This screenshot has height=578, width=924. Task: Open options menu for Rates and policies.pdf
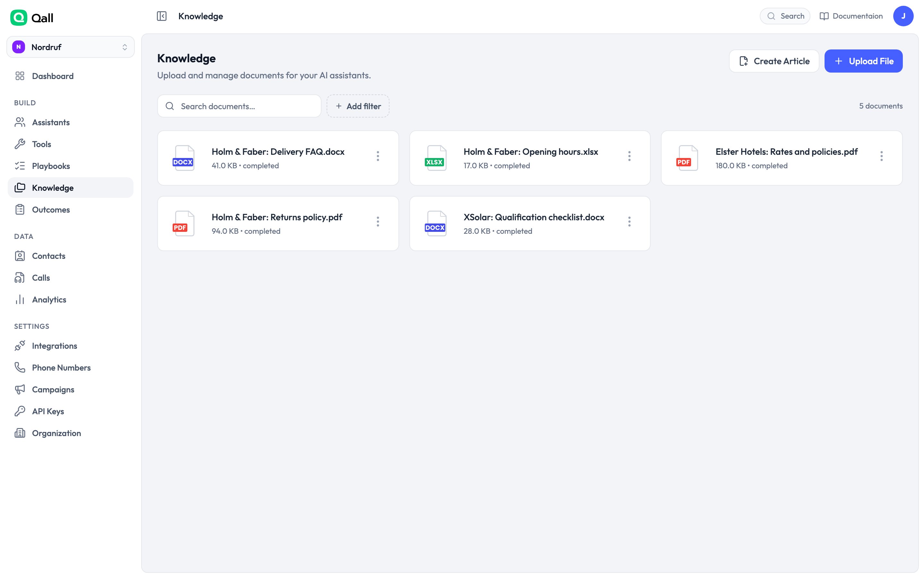click(881, 156)
